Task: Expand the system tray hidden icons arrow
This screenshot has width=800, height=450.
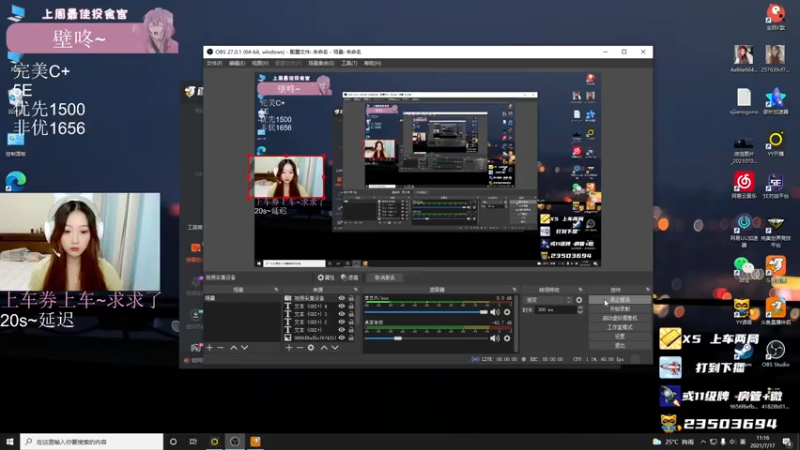Action: tap(703, 442)
